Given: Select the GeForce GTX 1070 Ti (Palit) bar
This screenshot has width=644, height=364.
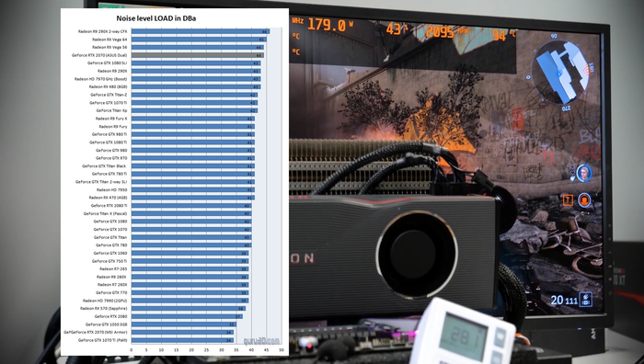Looking at the screenshot, I should (182, 340).
